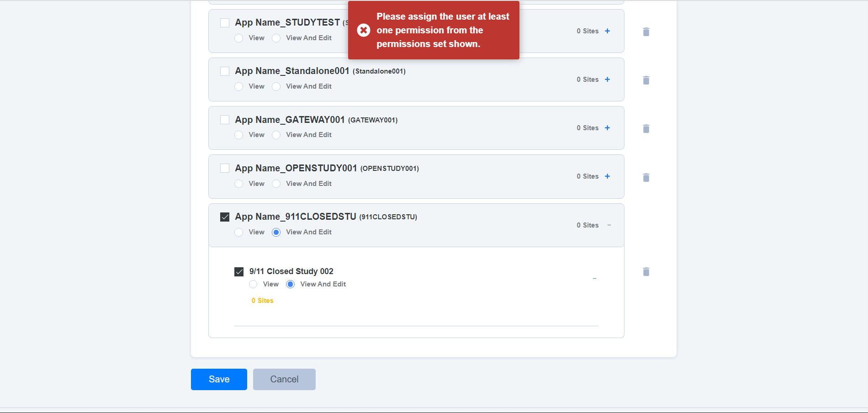The width and height of the screenshot is (868, 413).
Task: Click the error icon in the red alert
Action: tap(363, 30)
